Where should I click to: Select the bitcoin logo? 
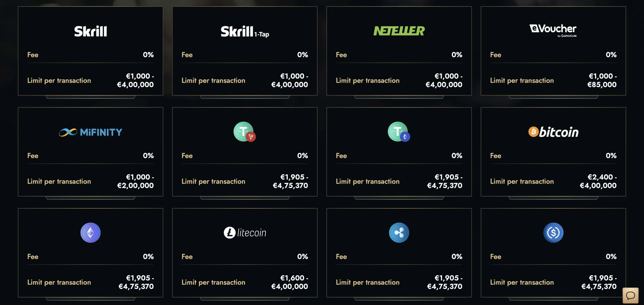553,132
